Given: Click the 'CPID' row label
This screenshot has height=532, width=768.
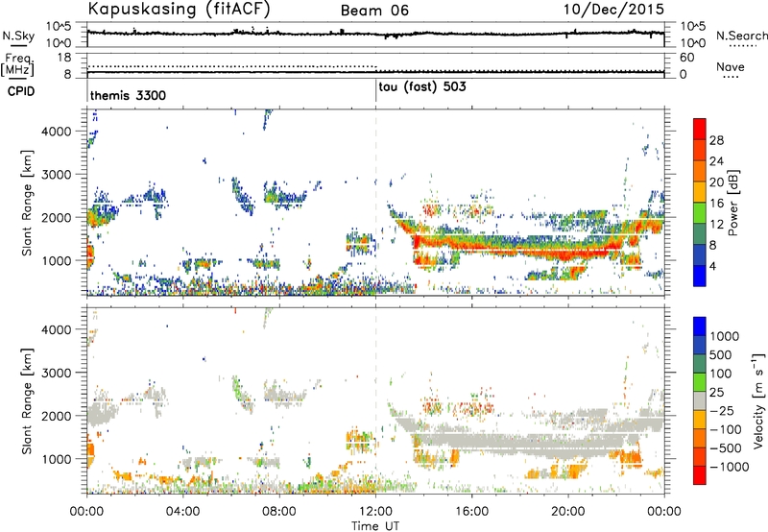Looking at the screenshot, I should [21, 91].
